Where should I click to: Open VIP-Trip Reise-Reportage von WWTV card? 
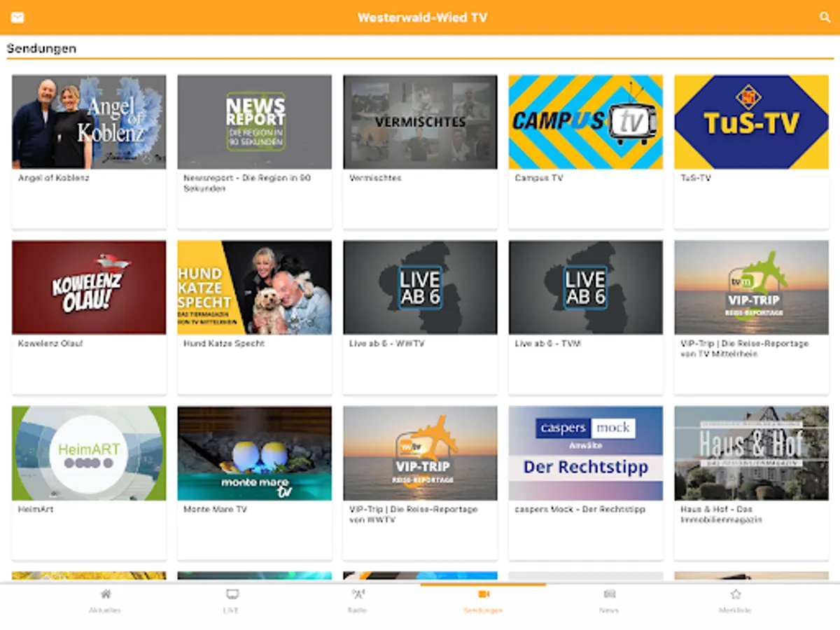coord(420,483)
